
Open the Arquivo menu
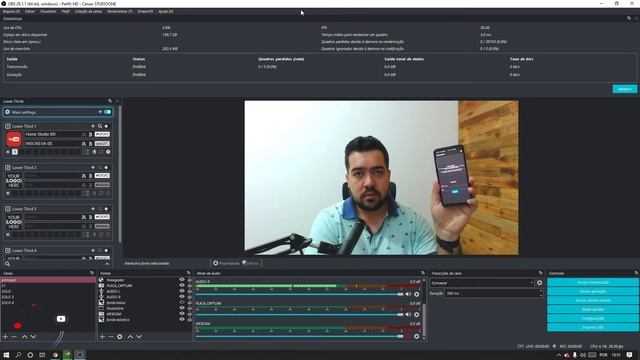[x=11, y=12]
